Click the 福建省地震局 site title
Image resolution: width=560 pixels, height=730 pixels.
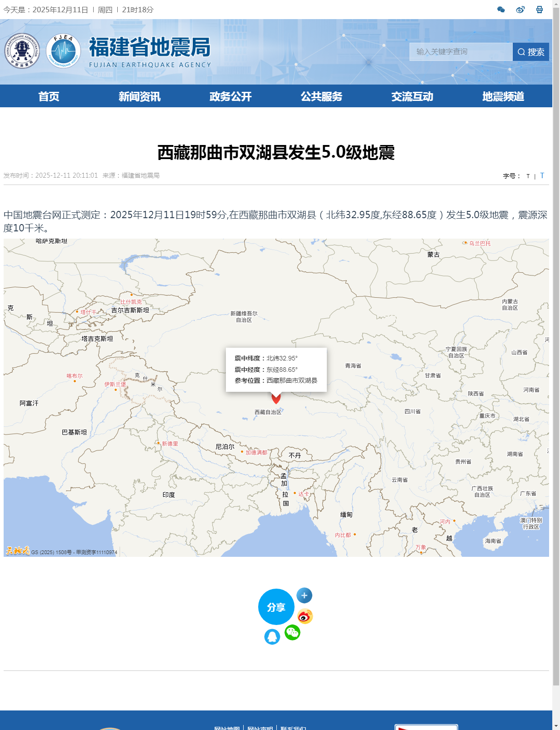[x=150, y=47]
